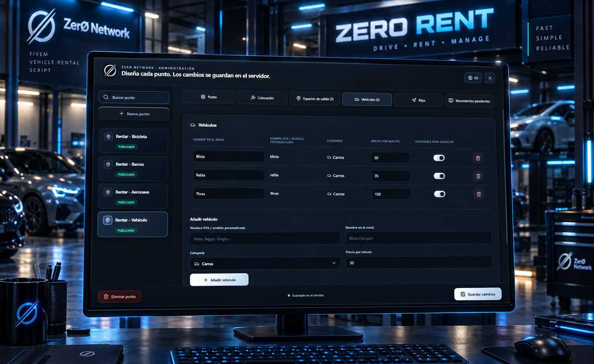This screenshot has height=364, width=594.
Task: Click the trash icon on the Thrax row
Action: coord(479,194)
